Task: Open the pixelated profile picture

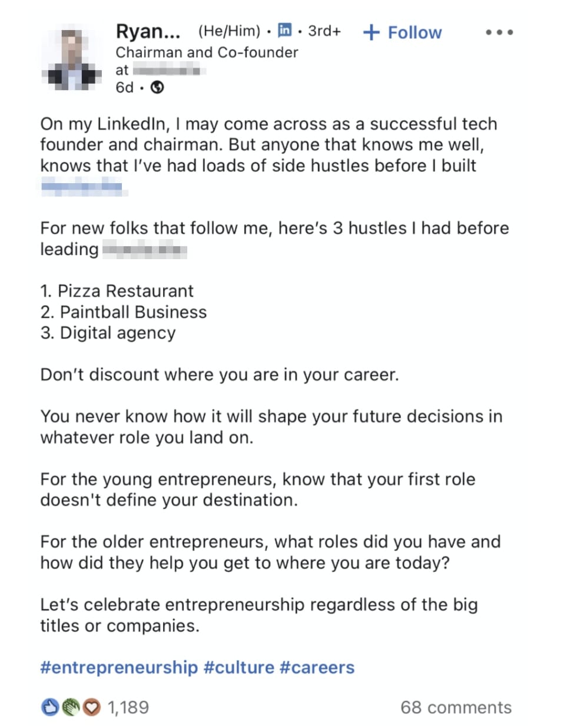Action: pos(72,59)
